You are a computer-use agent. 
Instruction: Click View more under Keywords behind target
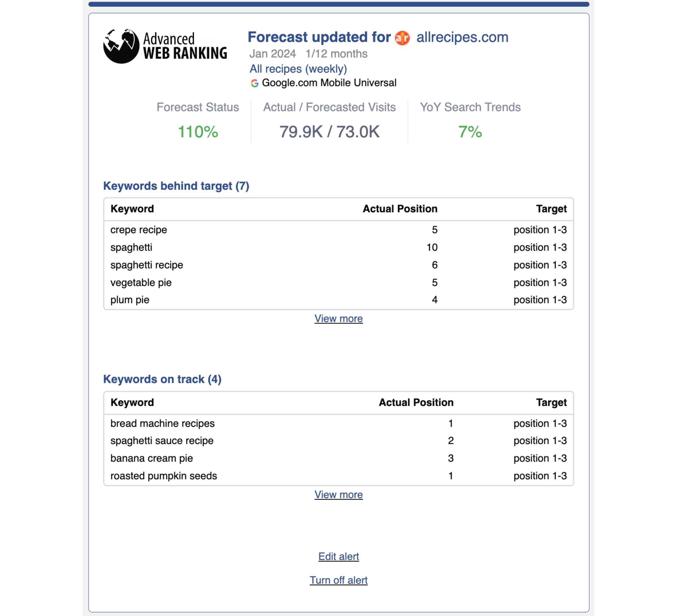pos(338,318)
